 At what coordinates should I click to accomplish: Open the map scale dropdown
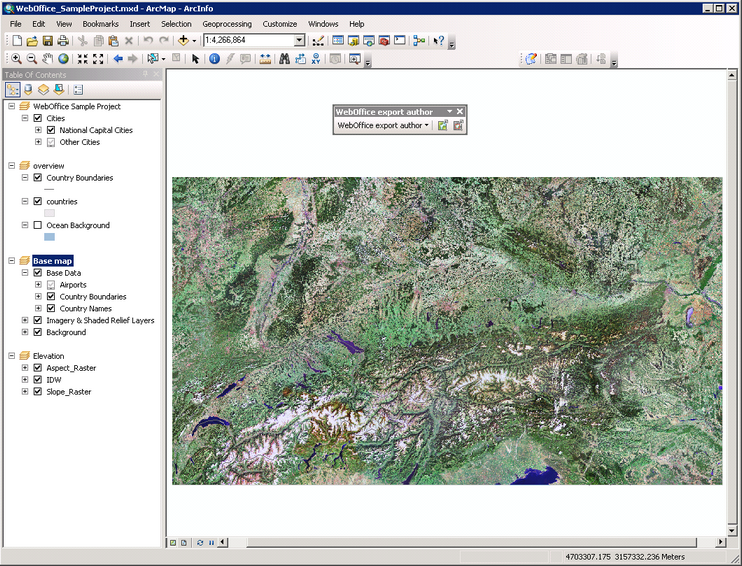click(299, 41)
